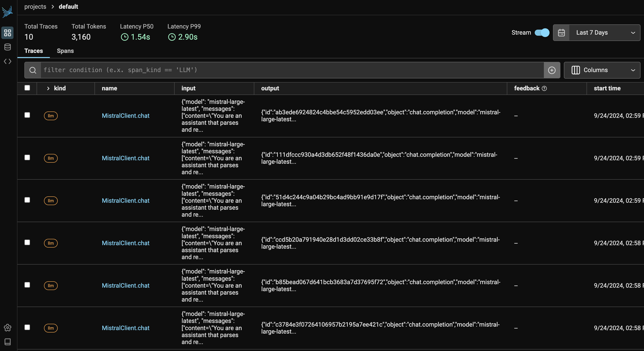This screenshot has width=644, height=351.
Task: Select the first trace row checkbox
Action: [27, 115]
